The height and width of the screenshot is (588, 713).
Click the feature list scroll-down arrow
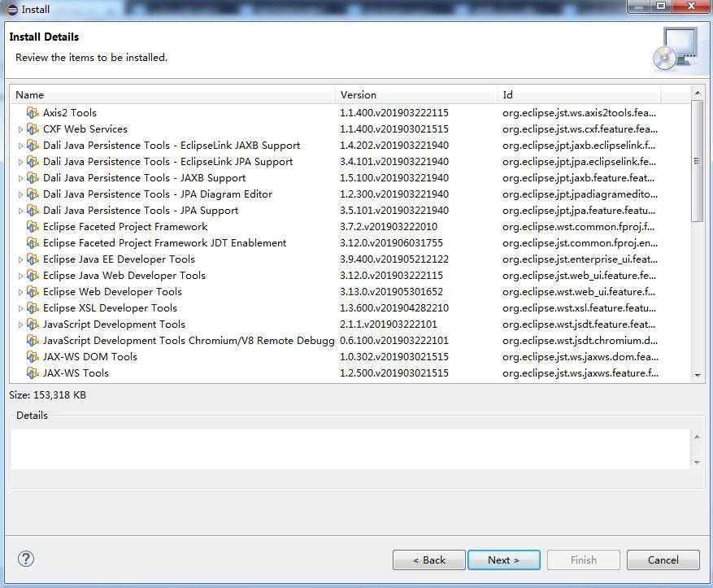(x=697, y=375)
